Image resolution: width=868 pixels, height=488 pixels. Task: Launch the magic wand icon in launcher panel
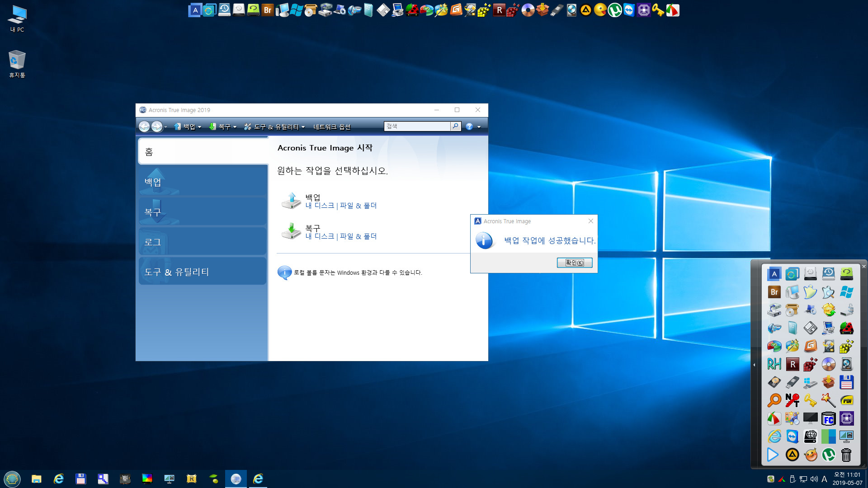click(x=829, y=400)
